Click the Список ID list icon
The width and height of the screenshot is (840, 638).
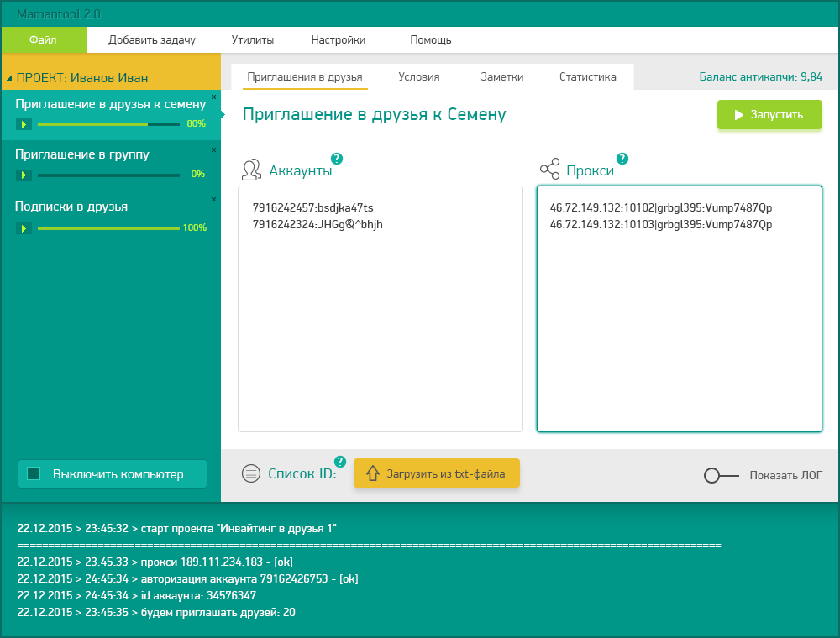pyautogui.click(x=250, y=473)
